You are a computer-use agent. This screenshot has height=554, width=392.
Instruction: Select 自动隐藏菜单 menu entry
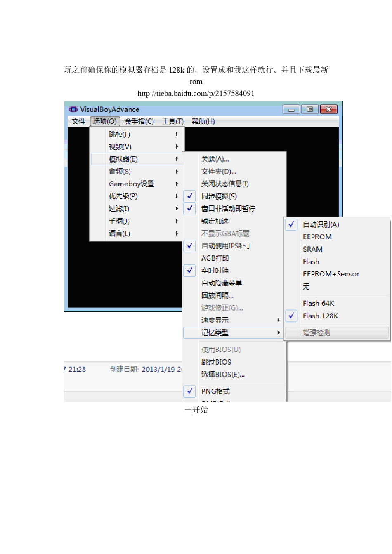tap(234, 283)
